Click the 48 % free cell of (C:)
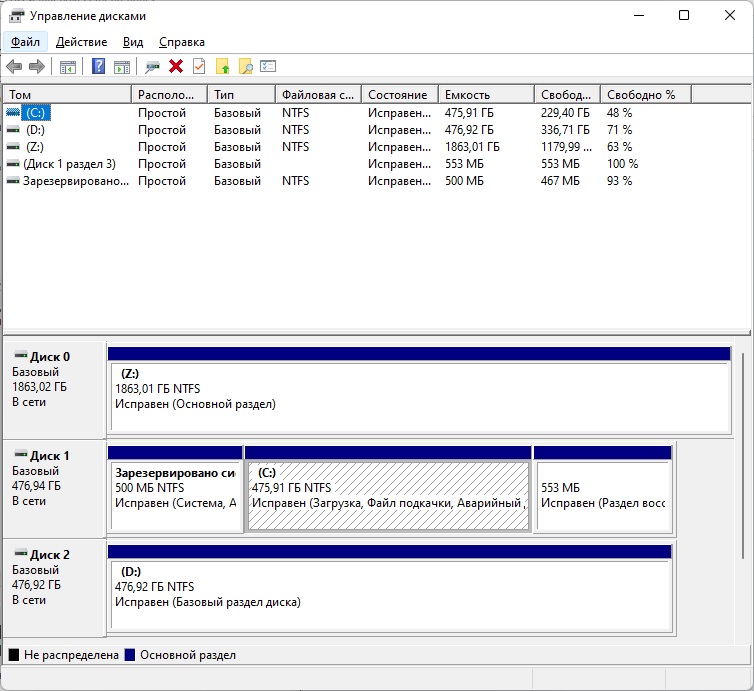 click(619, 113)
